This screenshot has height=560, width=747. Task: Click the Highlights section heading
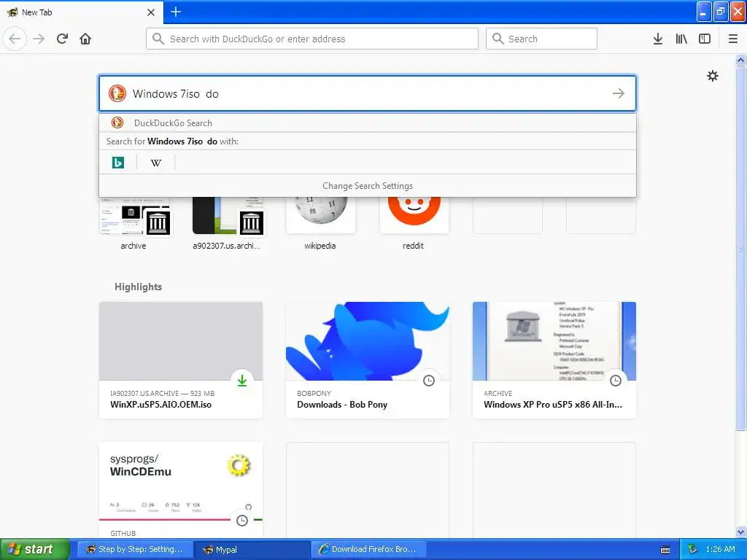pos(138,287)
